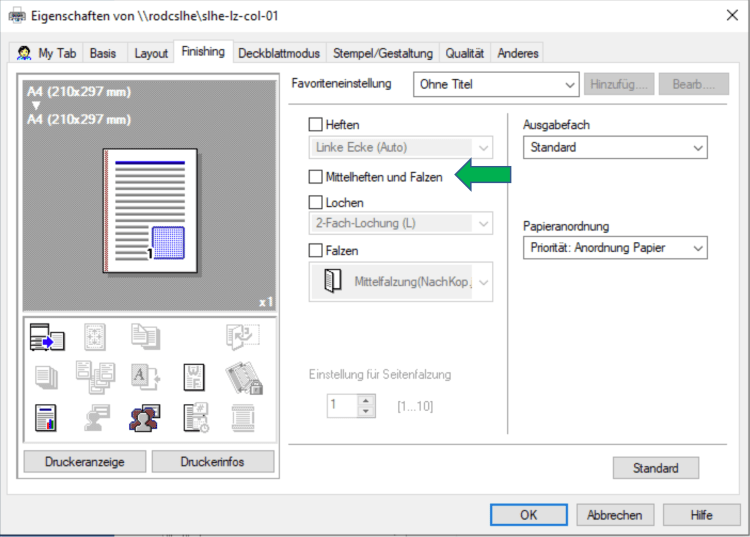Image resolution: width=750 pixels, height=537 pixels.
Task: Switch to the Layout tab
Action: click(151, 53)
